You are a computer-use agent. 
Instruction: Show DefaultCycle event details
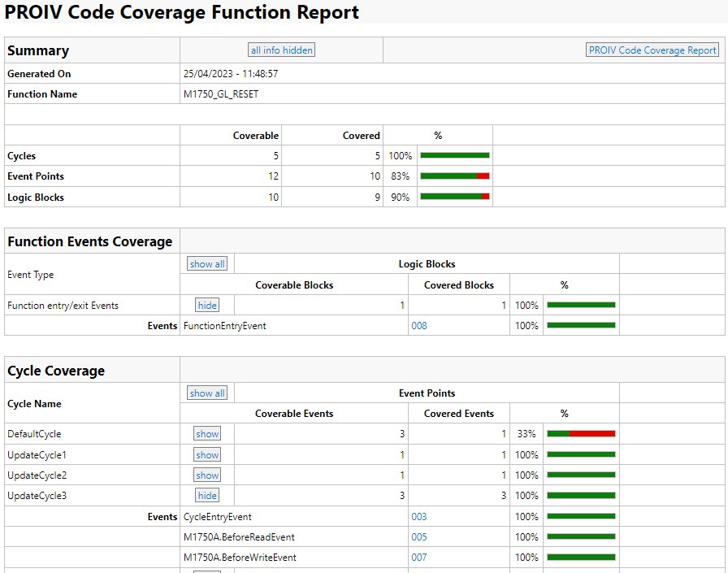[207, 434]
